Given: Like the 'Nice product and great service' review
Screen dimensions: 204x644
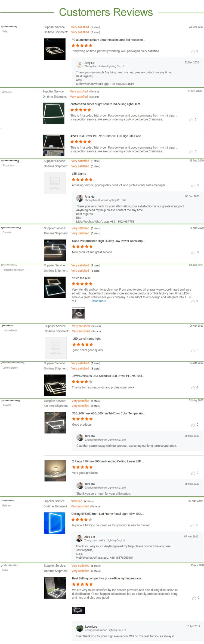Looking at the screenshot, I should (x=193, y=252).
